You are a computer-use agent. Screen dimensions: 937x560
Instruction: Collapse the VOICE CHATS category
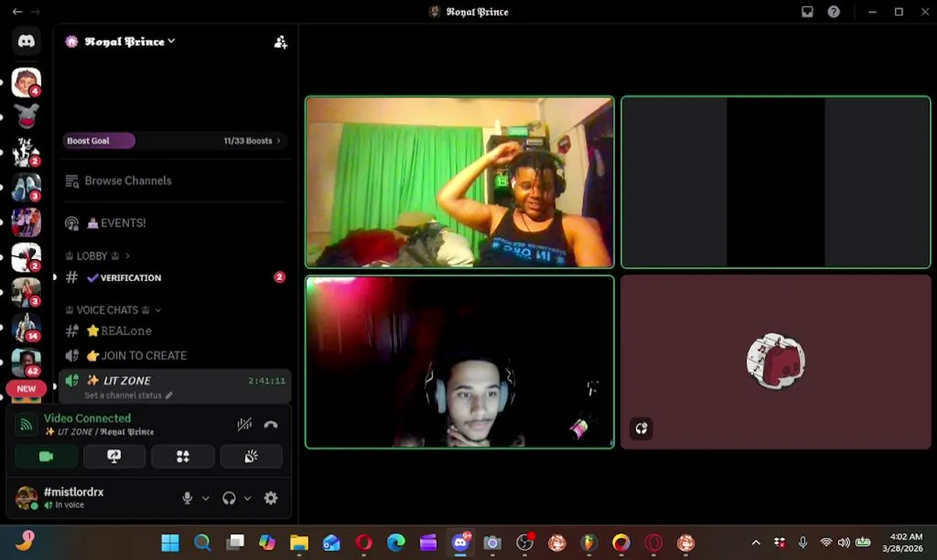[114, 310]
